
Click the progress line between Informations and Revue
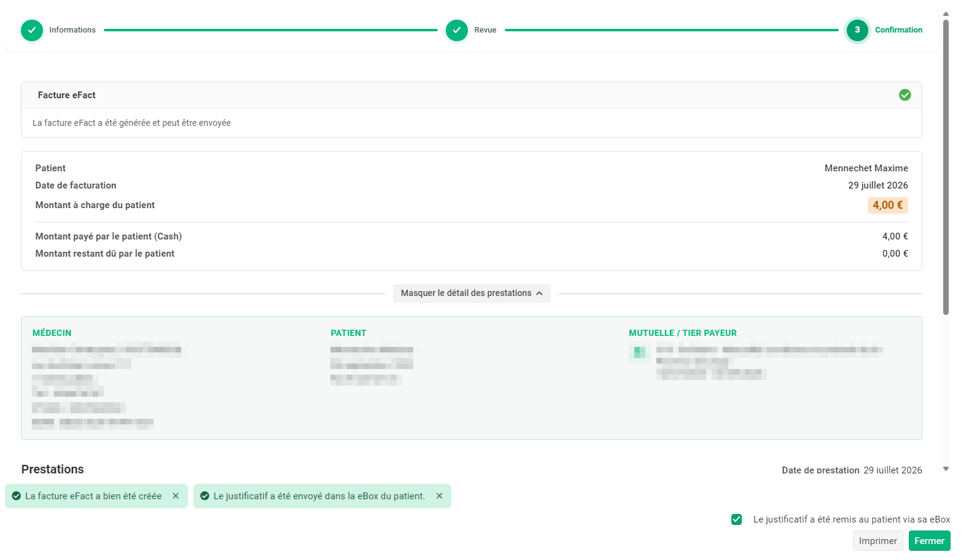tap(271, 30)
